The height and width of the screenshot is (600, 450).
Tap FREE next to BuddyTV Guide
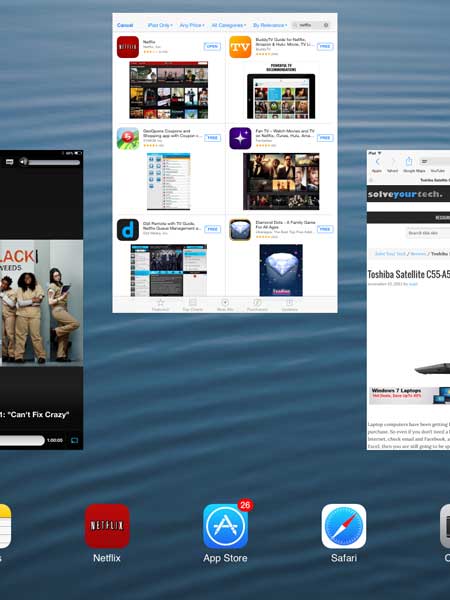click(325, 46)
